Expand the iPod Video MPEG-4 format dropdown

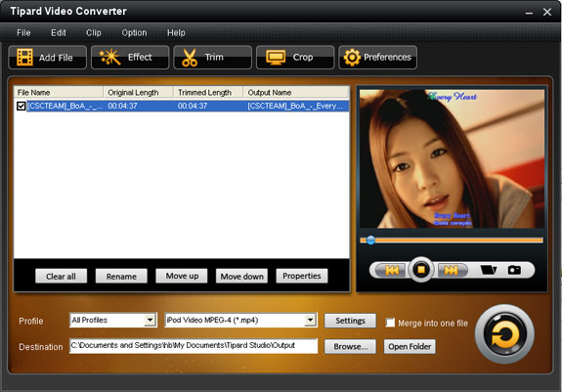click(310, 320)
